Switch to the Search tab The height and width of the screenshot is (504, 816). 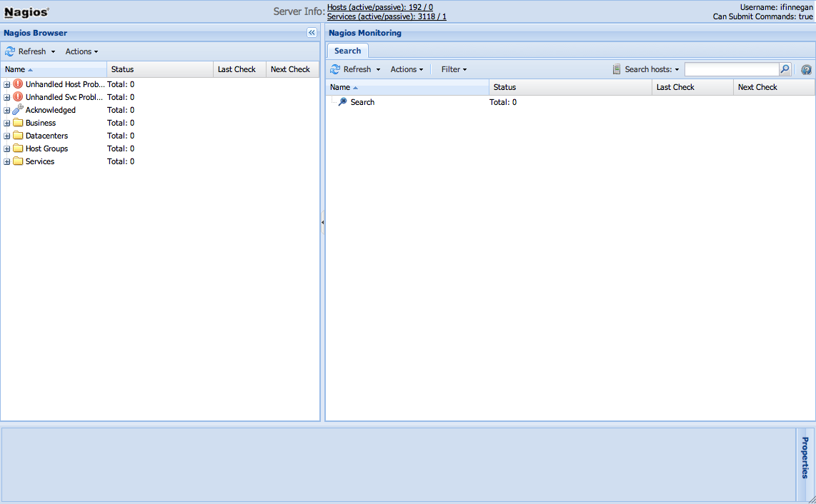tap(348, 51)
